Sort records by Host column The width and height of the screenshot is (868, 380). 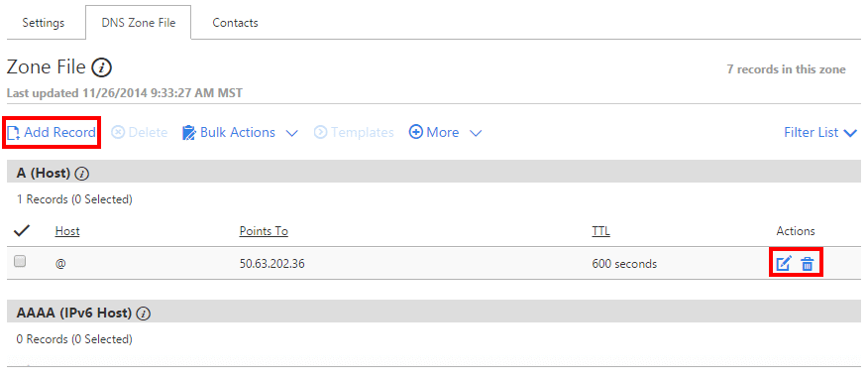tap(67, 231)
